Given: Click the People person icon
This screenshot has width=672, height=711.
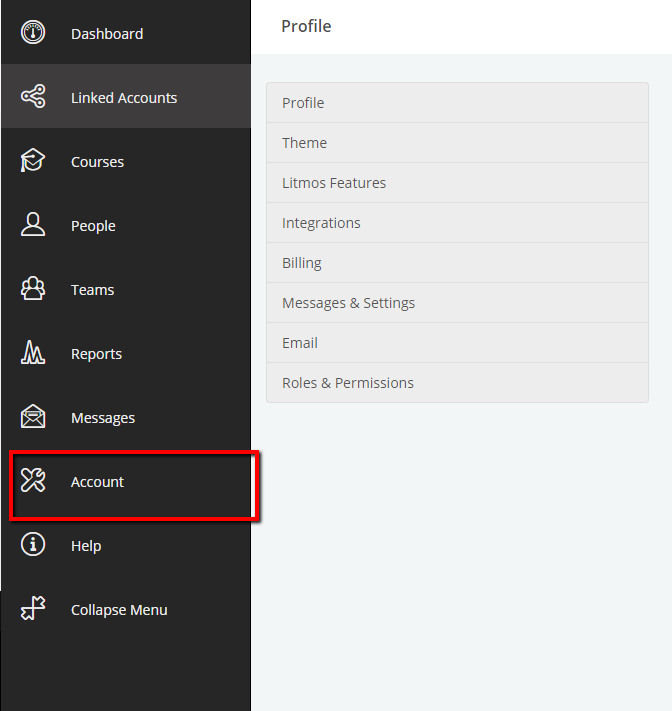Looking at the screenshot, I should coord(33,224).
